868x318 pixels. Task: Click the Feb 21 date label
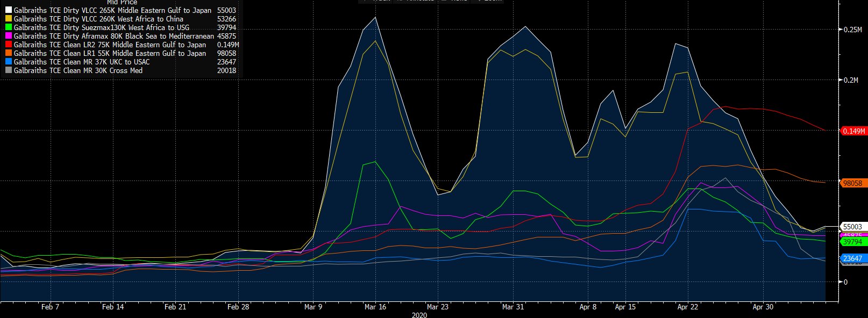pyautogui.click(x=175, y=307)
